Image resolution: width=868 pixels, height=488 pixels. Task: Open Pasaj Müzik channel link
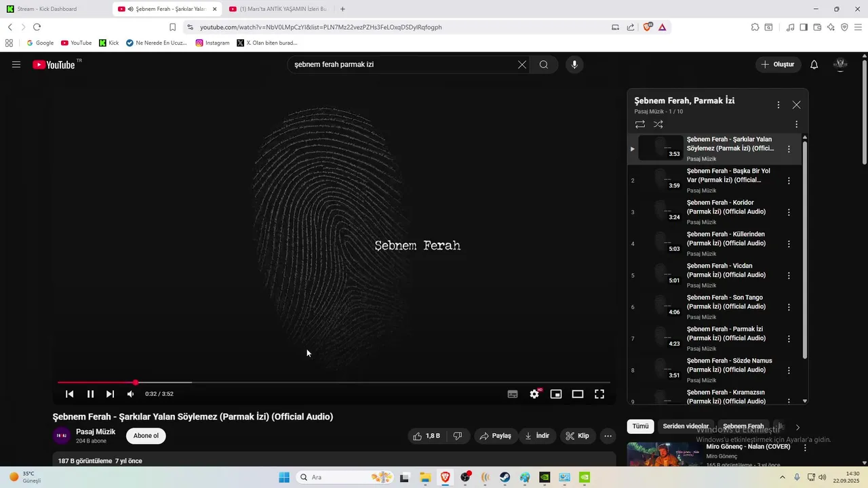[x=96, y=432]
